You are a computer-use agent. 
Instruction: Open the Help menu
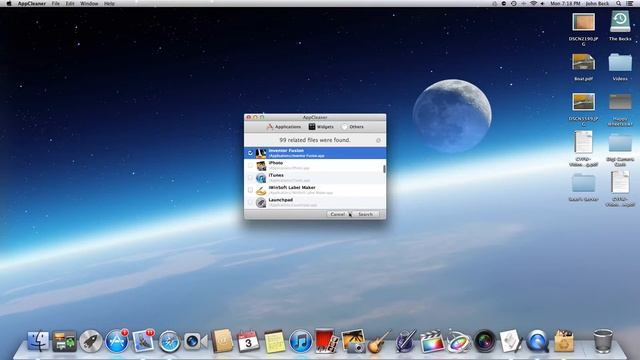(x=109, y=3)
